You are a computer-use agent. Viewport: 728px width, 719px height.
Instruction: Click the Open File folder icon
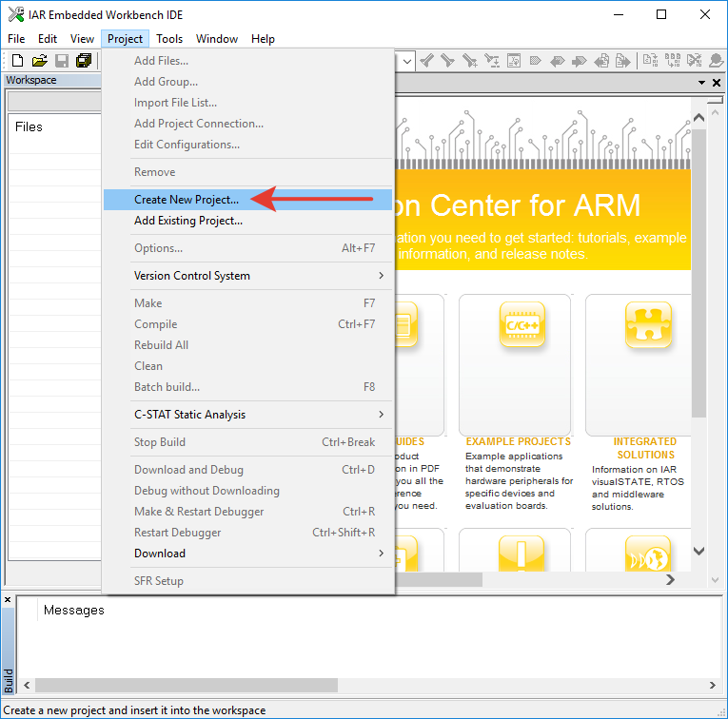pos(39,61)
